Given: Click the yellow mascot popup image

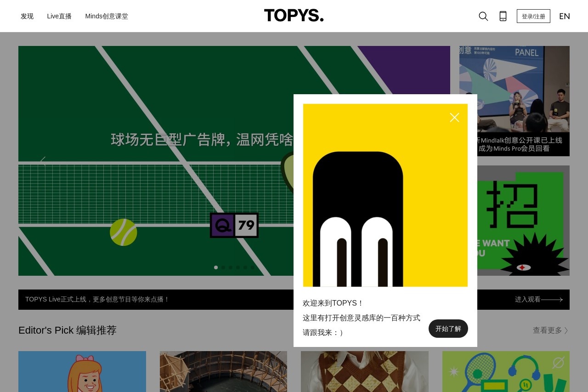Looking at the screenshot, I should (x=385, y=195).
